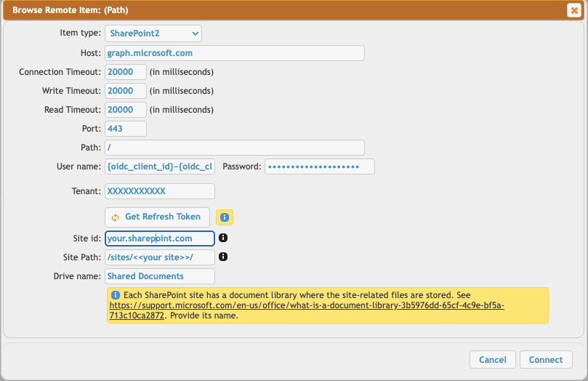Select the Drive name field Shared Documents

pos(160,276)
